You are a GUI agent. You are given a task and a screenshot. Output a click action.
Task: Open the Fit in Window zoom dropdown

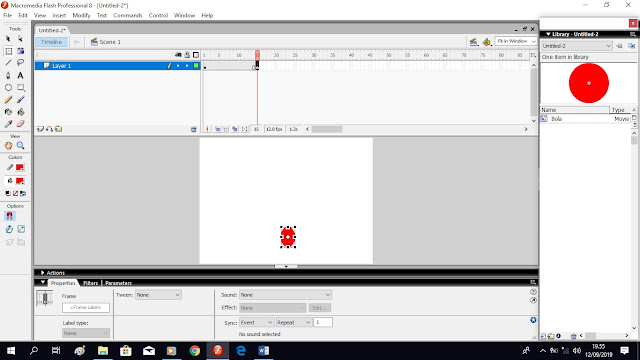(516, 41)
